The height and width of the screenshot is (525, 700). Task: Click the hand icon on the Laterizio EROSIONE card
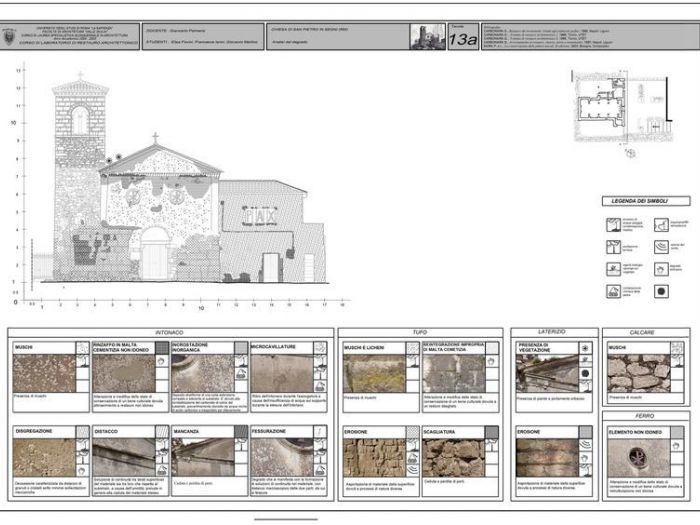click(x=585, y=458)
